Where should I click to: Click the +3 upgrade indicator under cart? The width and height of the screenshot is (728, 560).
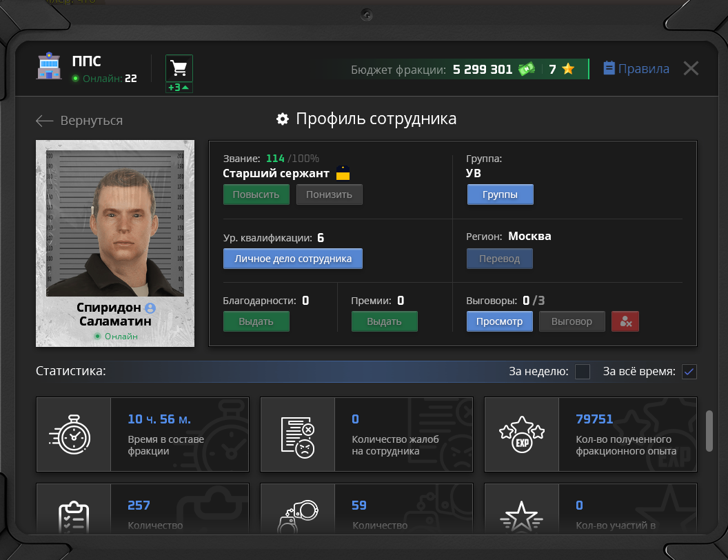tap(179, 88)
